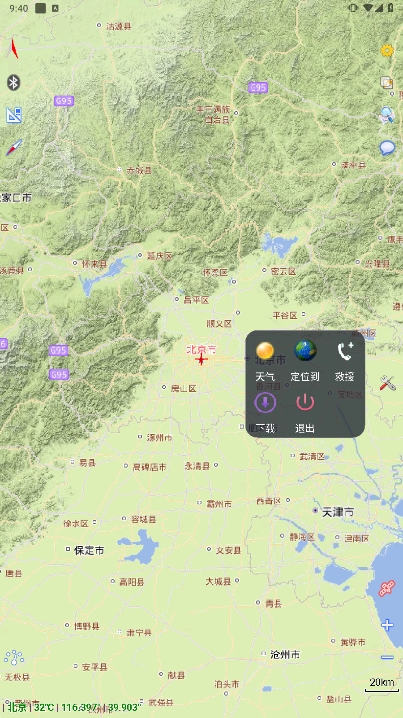Tap the 永清县 label on map
This screenshot has width=403, height=718.
[x=197, y=466]
